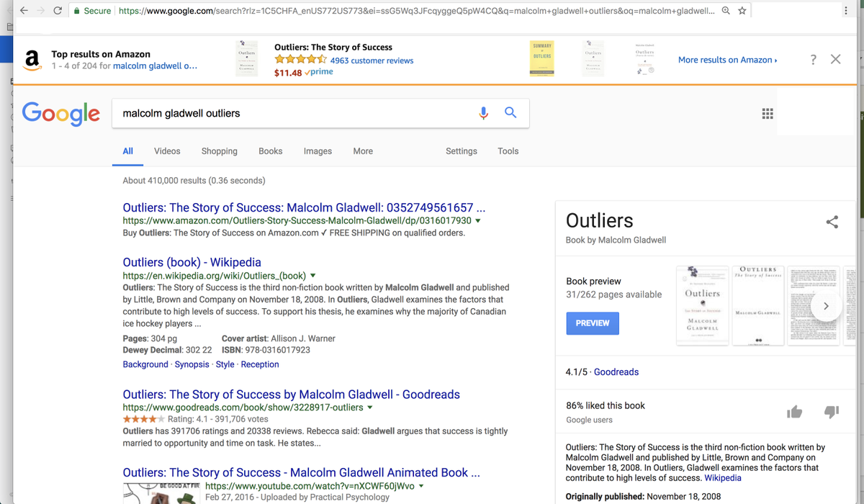The width and height of the screenshot is (864, 504).
Task: Open the yellow Summary Outliers thumbnail
Action: click(x=541, y=59)
